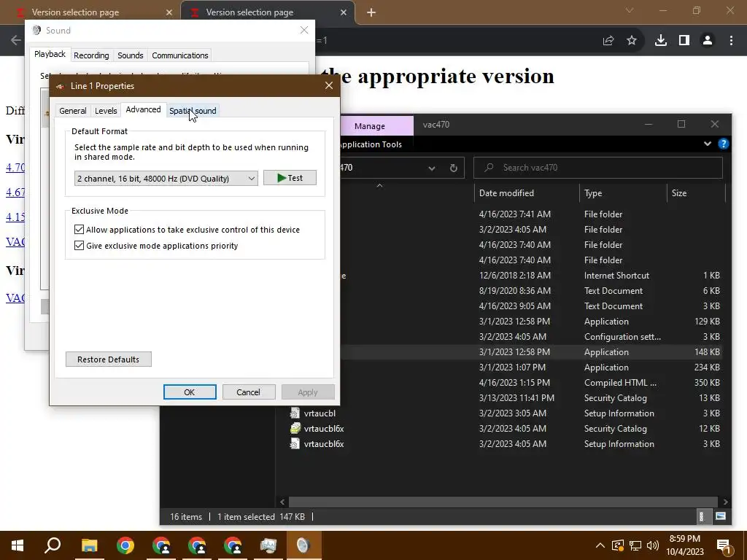The image size is (747, 560).
Task: Select the 148 KB Application row
Action: [533, 352]
